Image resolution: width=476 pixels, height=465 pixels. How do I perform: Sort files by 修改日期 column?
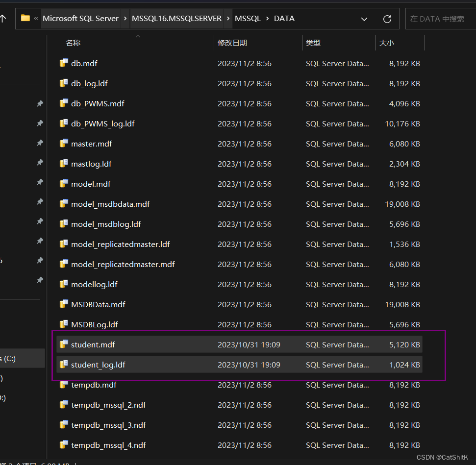coord(232,43)
